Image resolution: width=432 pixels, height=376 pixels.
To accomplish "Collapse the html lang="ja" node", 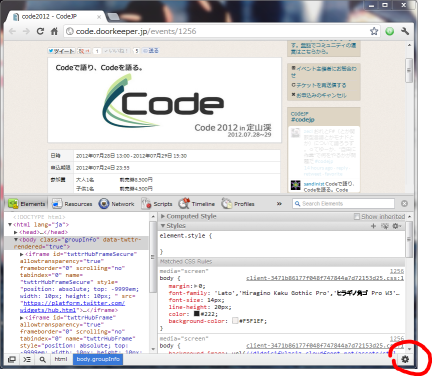I will pos(10,225).
